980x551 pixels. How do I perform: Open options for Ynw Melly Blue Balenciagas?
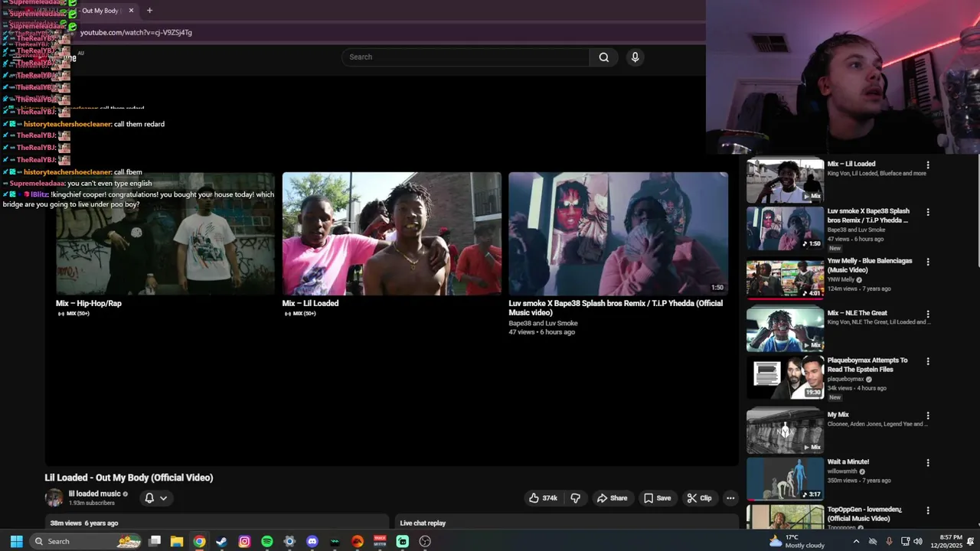[928, 262]
